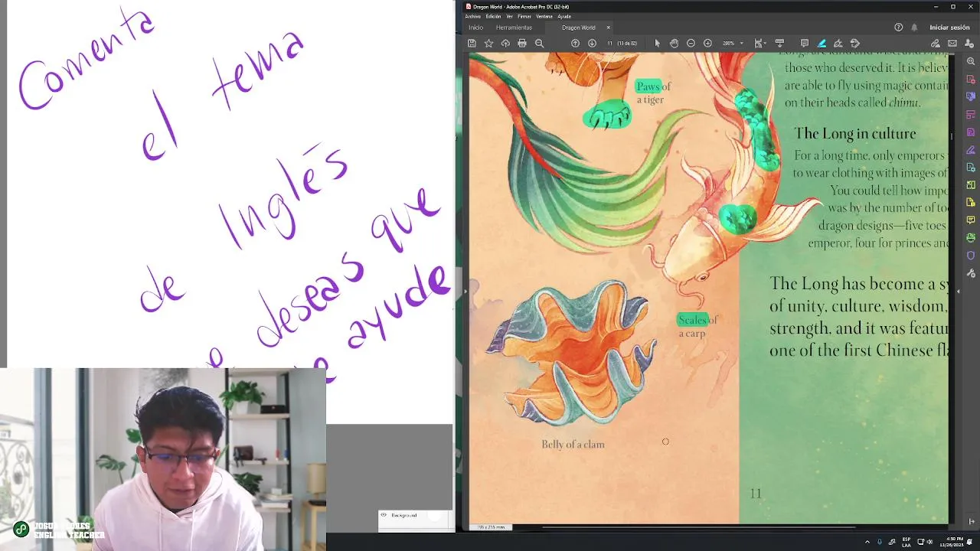Switch to the Herramientas tab
Image resolution: width=980 pixels, height=551 pixels.
point(514,28)
